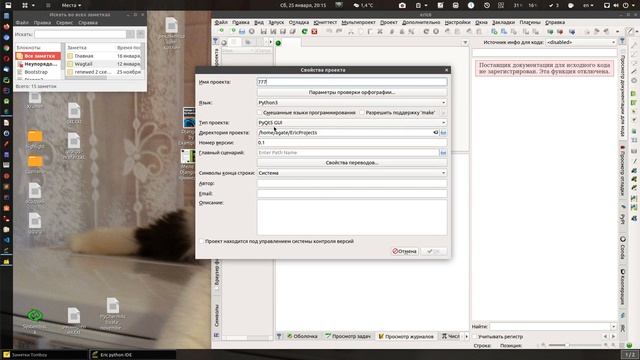Click the Номер версии field
Viewport: 640px width, 360px height.
pyautogui.click(x=352, y=142)
